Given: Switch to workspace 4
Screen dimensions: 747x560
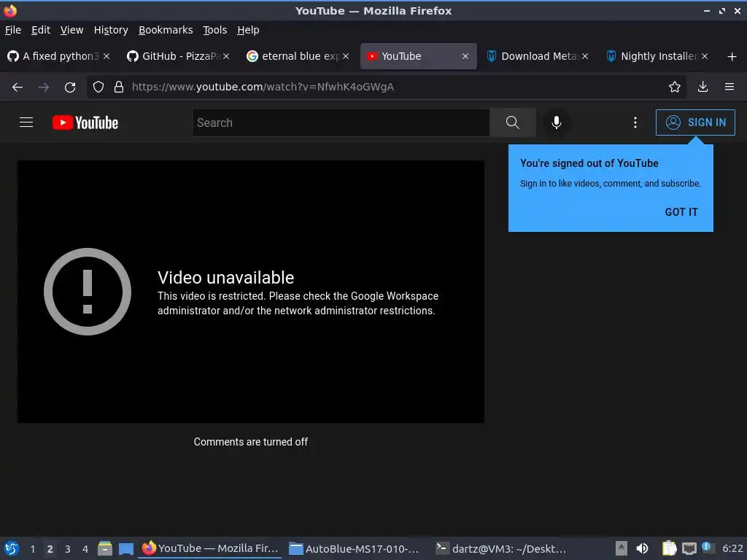Looking at the screenshot, I should coord(85,548).
